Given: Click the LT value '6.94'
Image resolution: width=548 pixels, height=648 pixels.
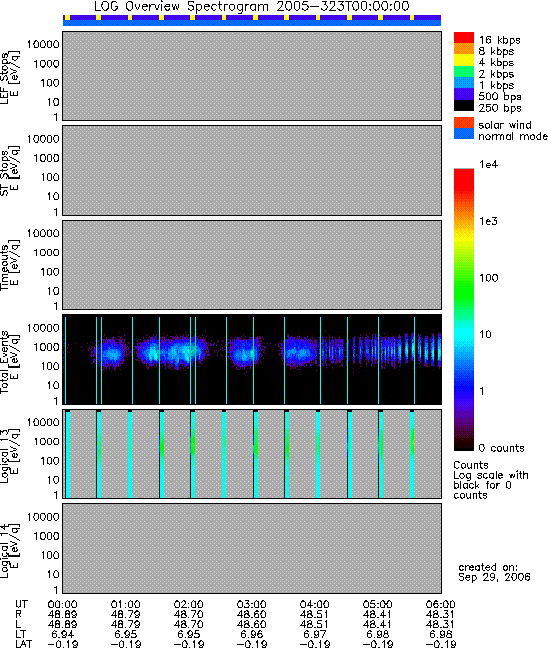Looking at the screenshot, I should [62, 634].
